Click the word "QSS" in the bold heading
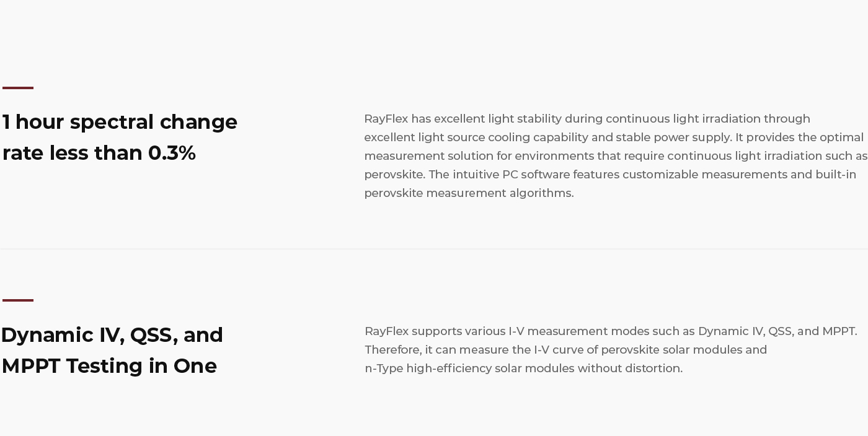 (151, 335)
